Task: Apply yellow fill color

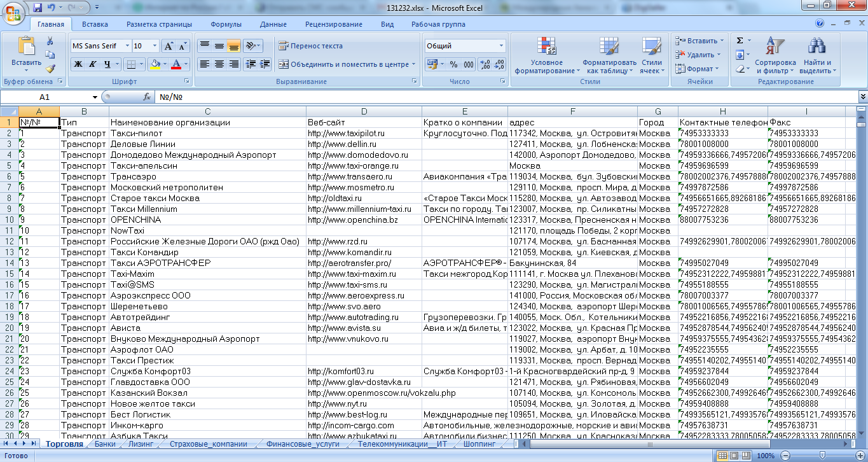Action: (154, 64)
